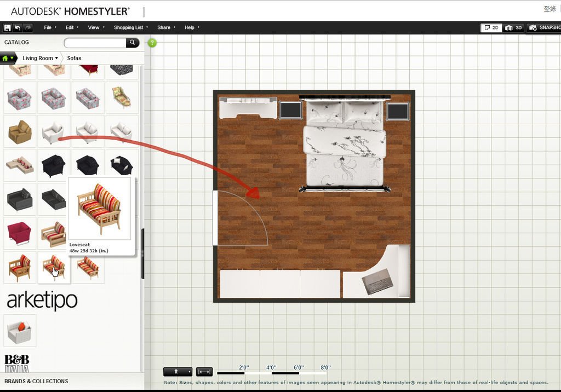Select the laptop on corner desk

[377, 281]
